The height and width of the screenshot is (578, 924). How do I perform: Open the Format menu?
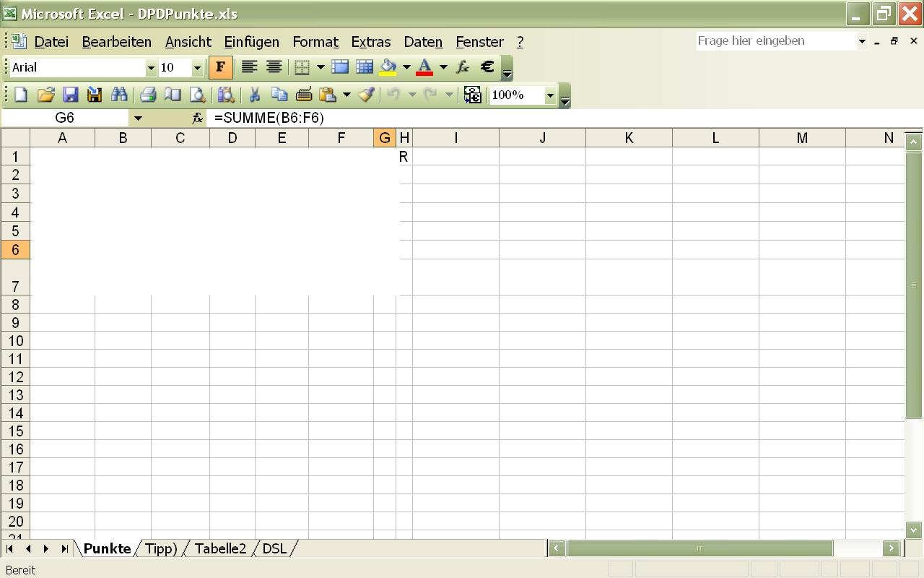coord(315,42)
